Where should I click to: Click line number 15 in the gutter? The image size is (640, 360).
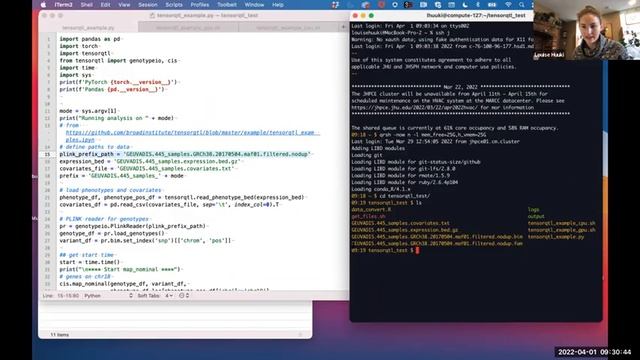tap(47, 154)
